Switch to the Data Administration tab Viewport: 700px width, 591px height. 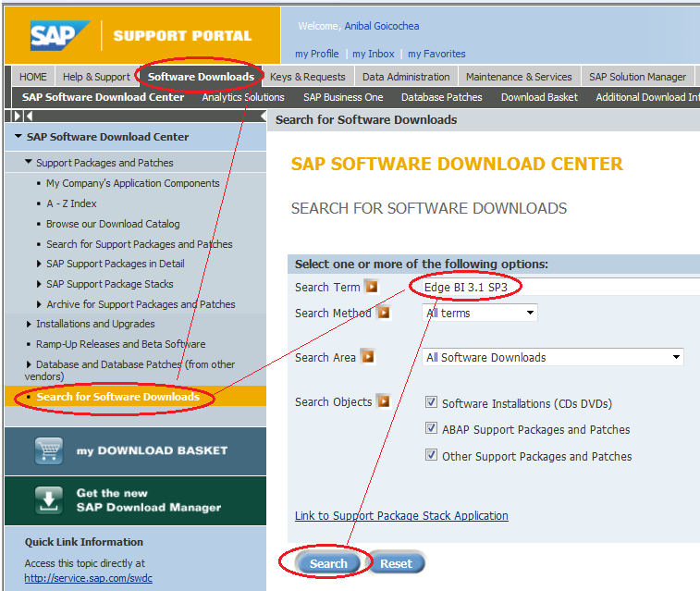(x=406, y=77)
